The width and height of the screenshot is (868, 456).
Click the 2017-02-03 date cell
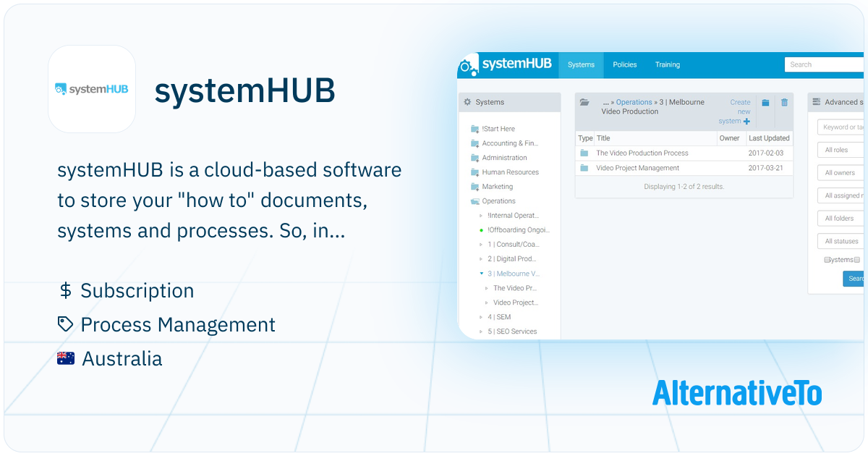tap(766, 153)
